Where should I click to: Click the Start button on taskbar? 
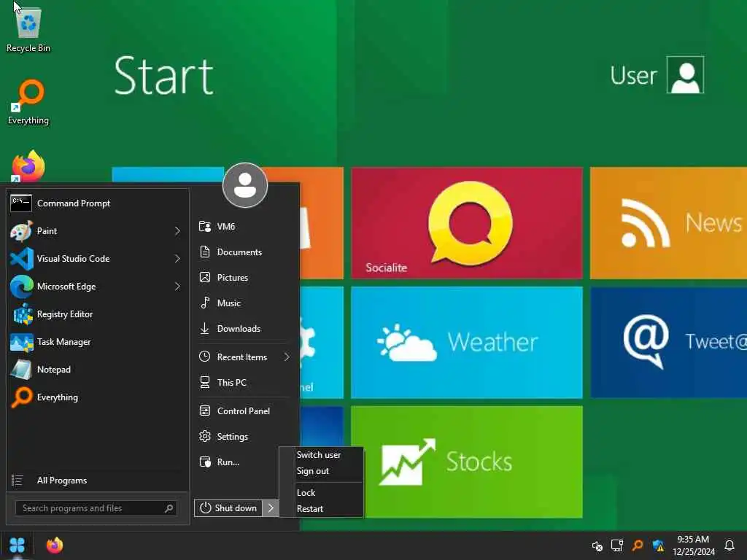pyautogui.click(x=17, y=545)
